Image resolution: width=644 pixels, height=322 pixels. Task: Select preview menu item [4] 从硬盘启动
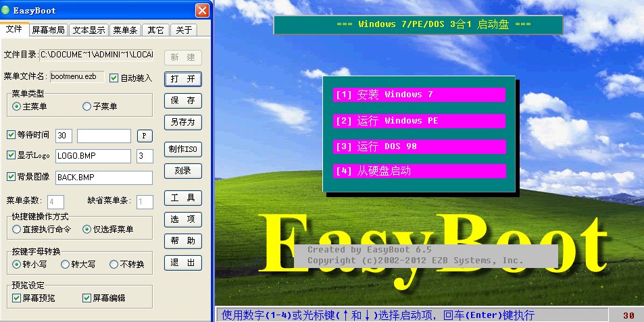420,171
